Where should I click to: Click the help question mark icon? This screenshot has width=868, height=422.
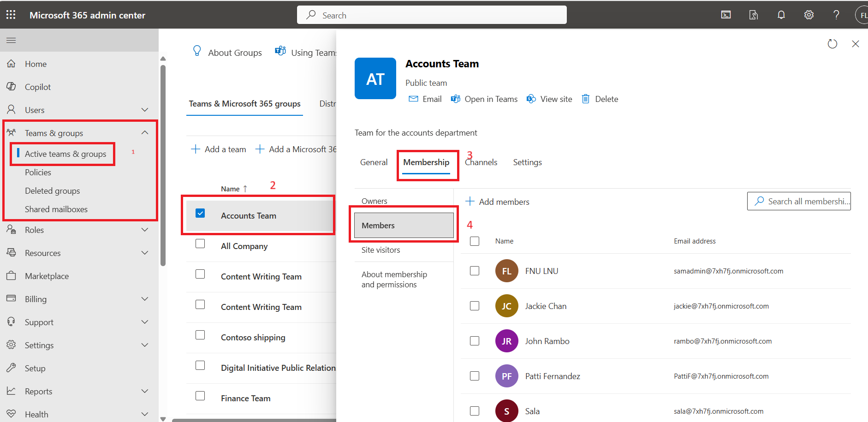pos(836,15)
